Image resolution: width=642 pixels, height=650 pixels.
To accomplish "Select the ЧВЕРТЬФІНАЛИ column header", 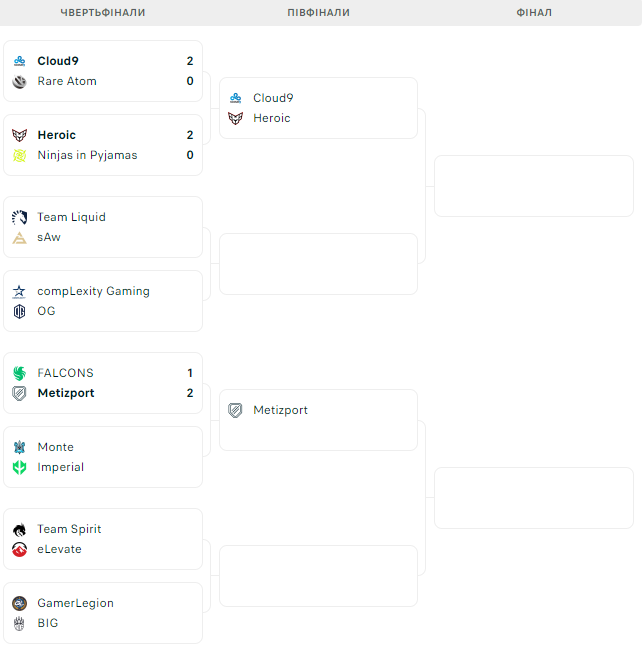I will (103, 13).
